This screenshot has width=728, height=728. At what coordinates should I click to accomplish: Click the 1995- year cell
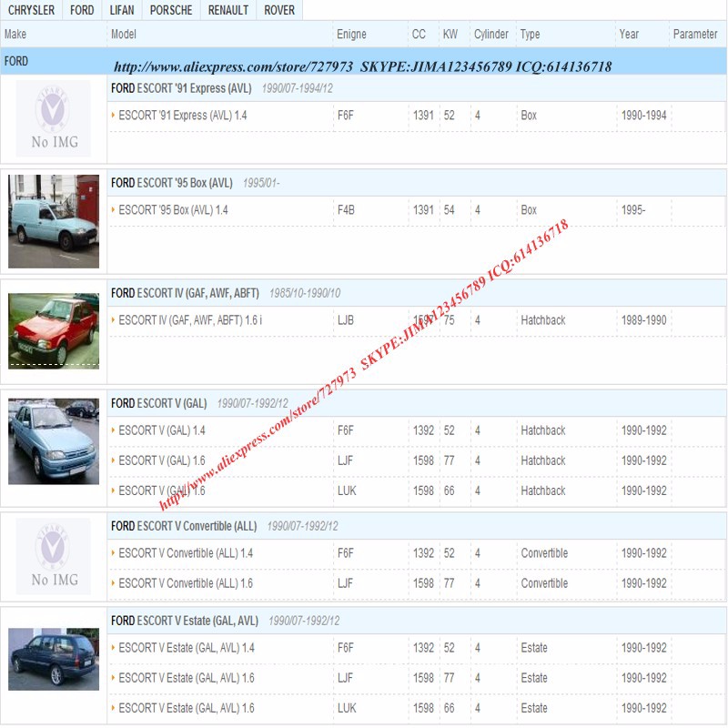[633, 210]
